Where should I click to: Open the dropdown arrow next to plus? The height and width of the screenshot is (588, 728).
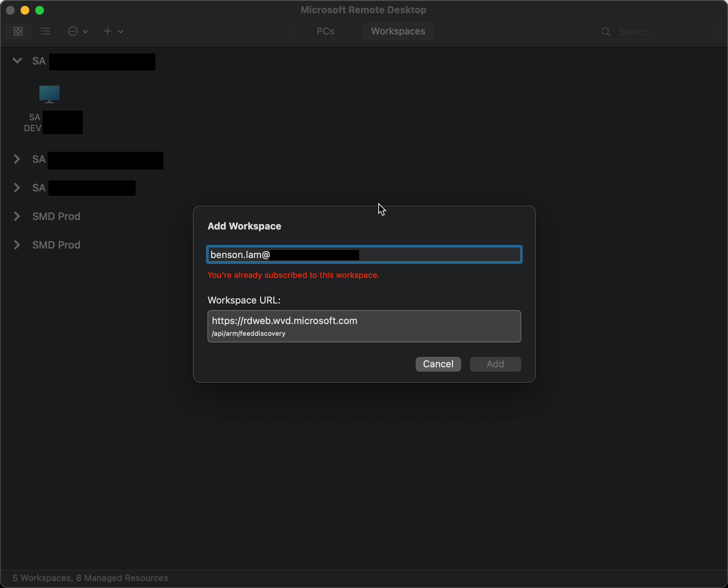point(121,32)
